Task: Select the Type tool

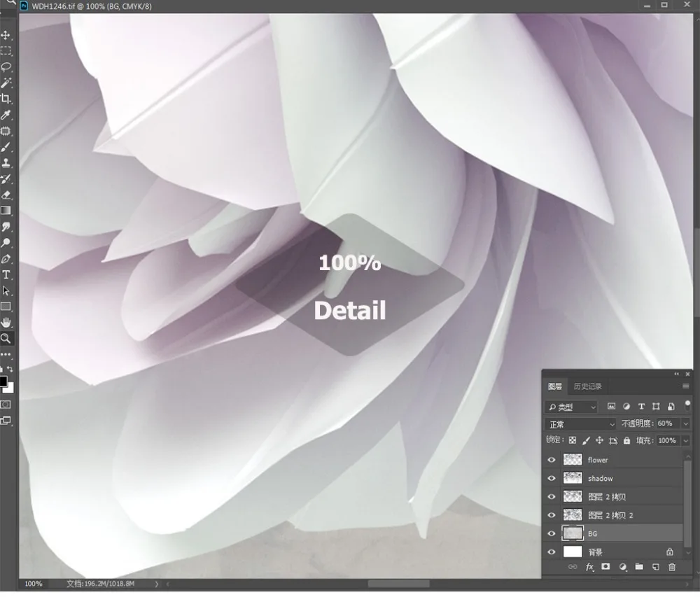Action: [x=6, y=275]
